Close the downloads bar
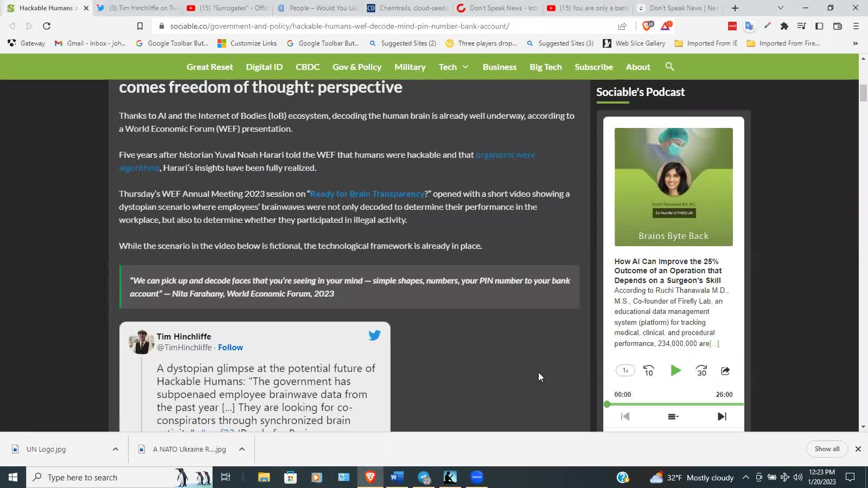Image resolution: width=868 pixels, height=488 pixels. [858, 449]
